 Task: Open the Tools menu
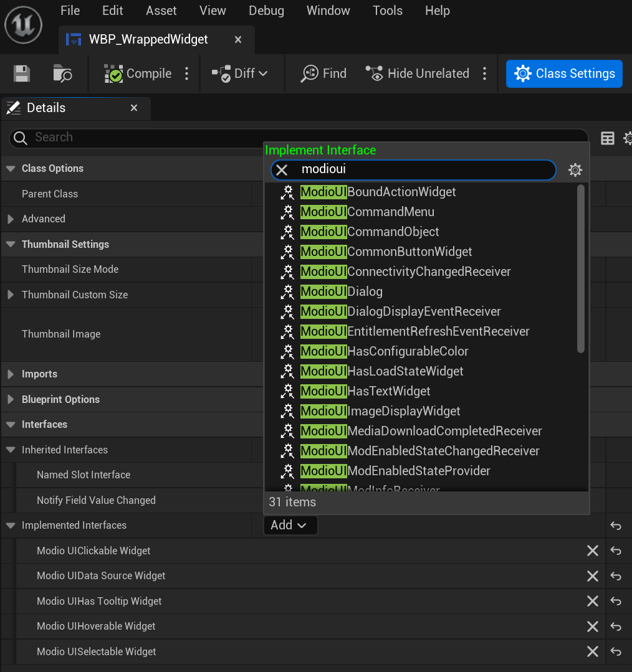388,11
